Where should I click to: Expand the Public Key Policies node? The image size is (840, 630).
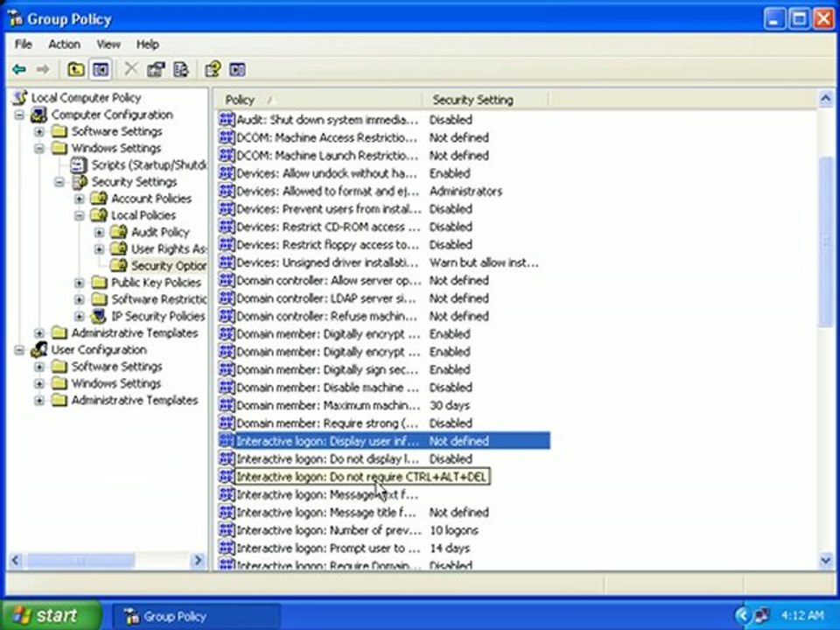tap(80, 283)
